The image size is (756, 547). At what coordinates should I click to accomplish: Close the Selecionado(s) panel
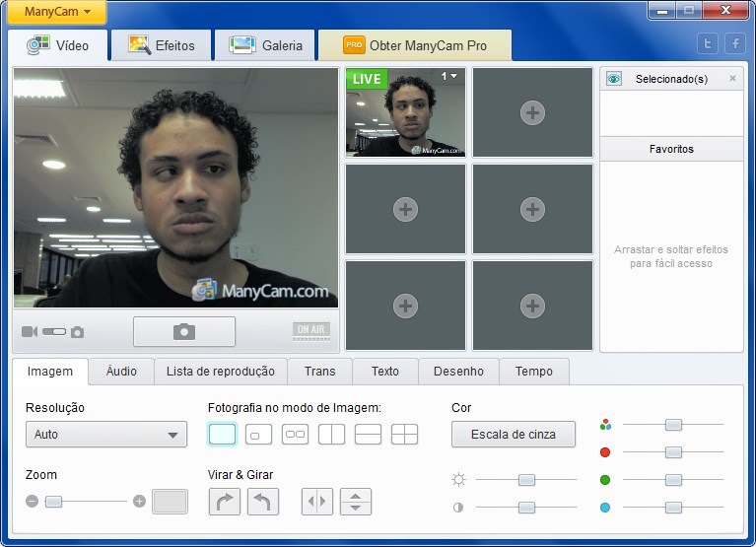coord(733,78)
